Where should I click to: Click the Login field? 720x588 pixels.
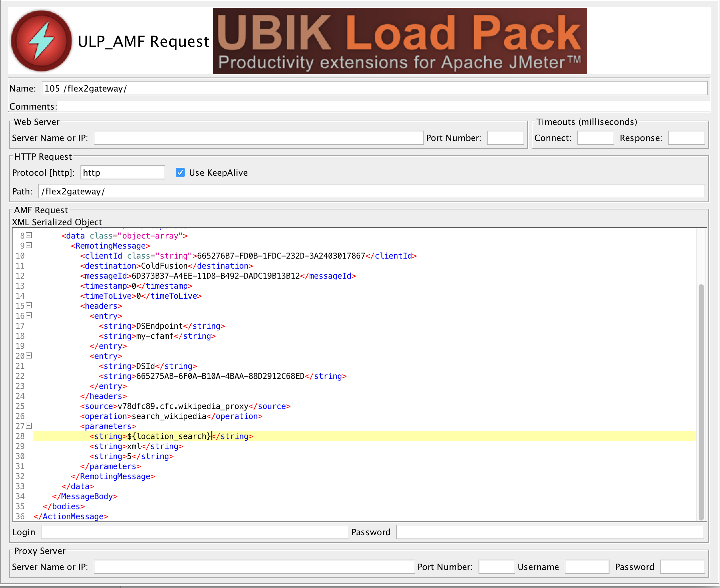pyautogui.click(x=195, y=532)
